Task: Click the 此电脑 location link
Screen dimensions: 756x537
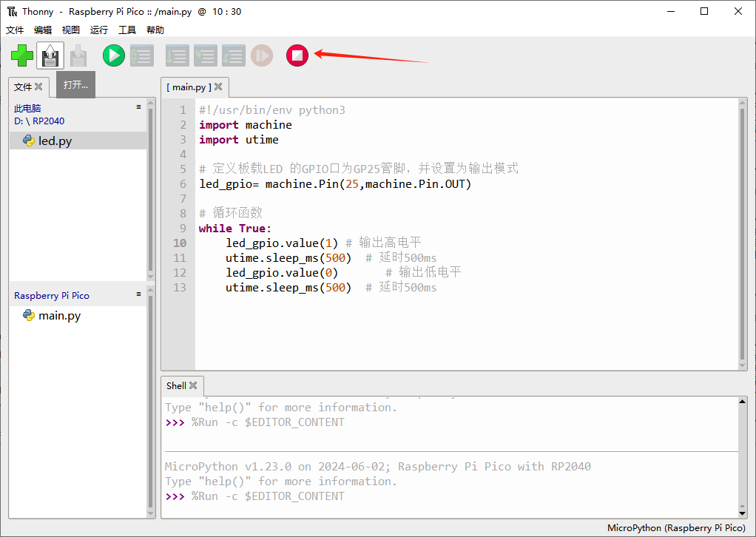Action: [x=27, y=109]
